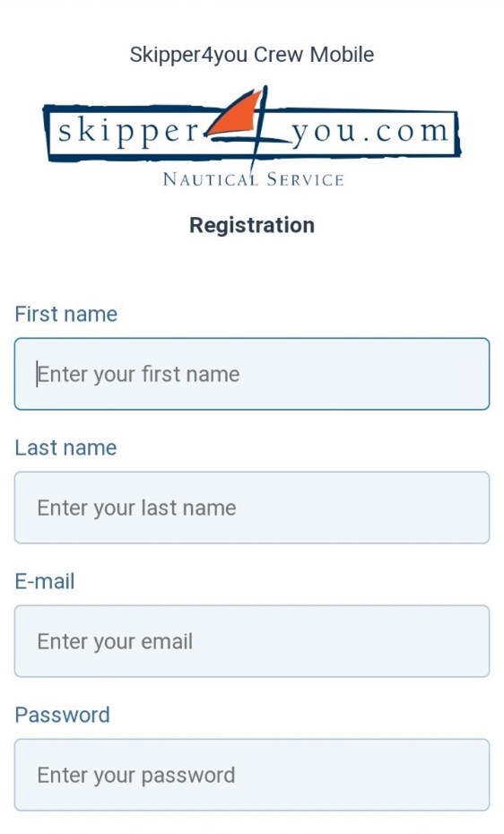
Task: Click the blinking text cursor in First name
Action: click(37, 374)
